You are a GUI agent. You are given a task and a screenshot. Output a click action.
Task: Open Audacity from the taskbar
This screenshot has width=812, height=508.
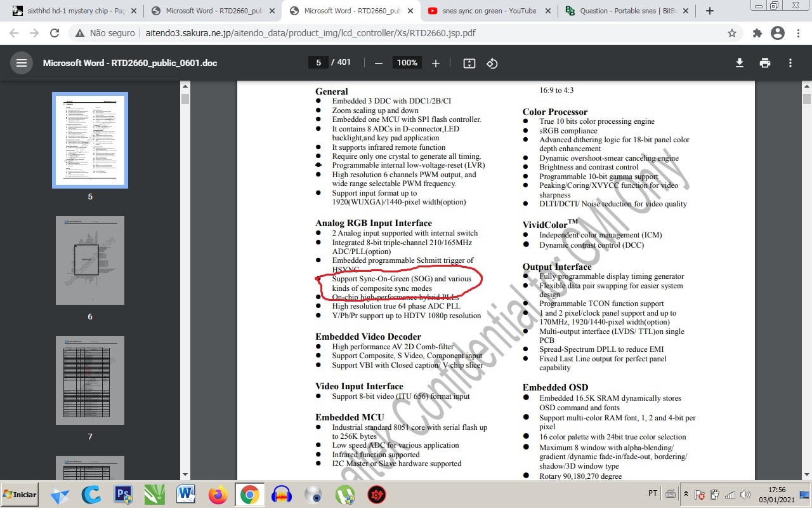point(281,495)
